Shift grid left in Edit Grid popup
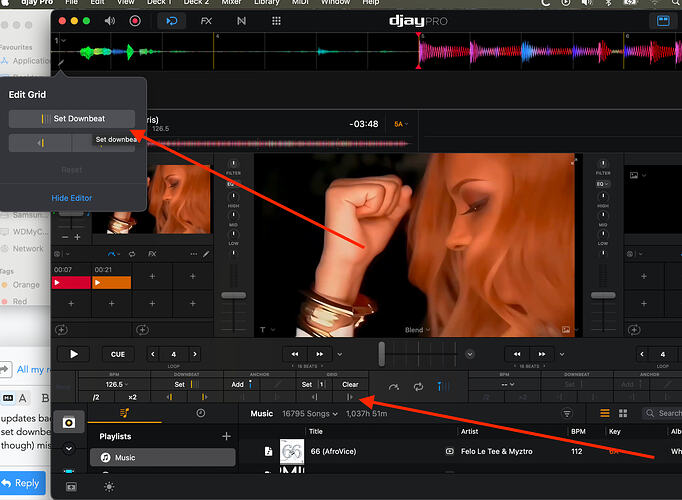Screen dimensions: 682x500 (40, 143)
